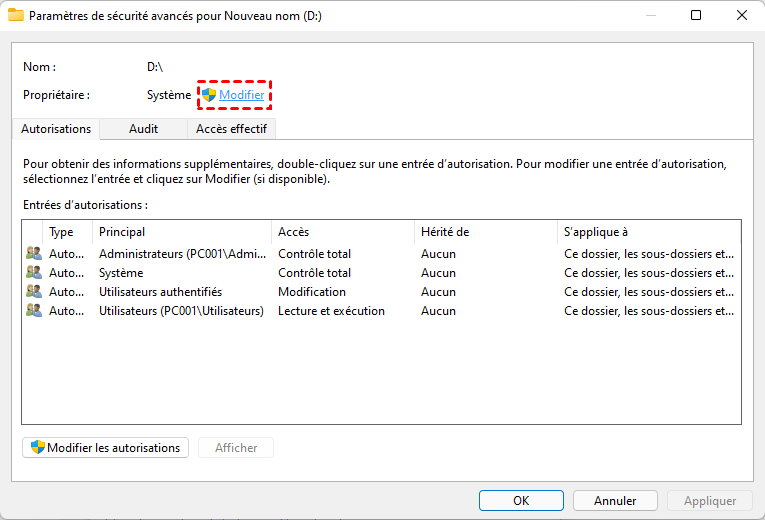Select the Autorisations tab
Image resolution: width=765 pixels, height=520 pixels.
(x=56, y=129)
